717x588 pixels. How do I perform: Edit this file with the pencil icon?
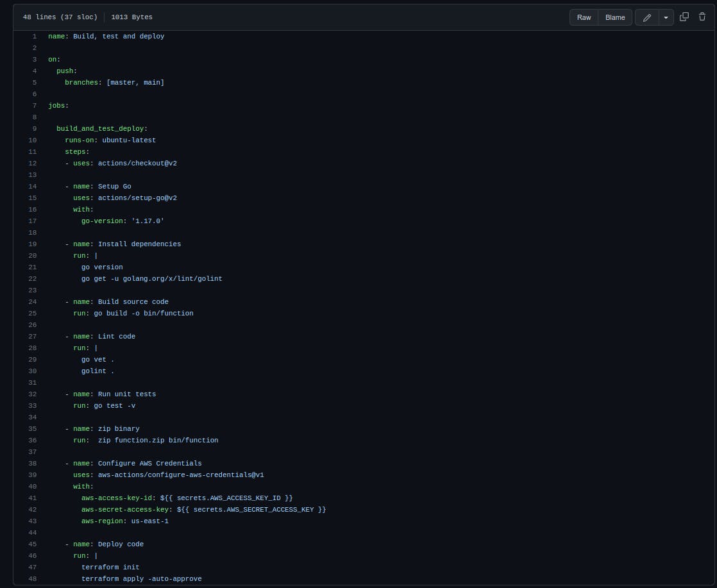point(646,17)
